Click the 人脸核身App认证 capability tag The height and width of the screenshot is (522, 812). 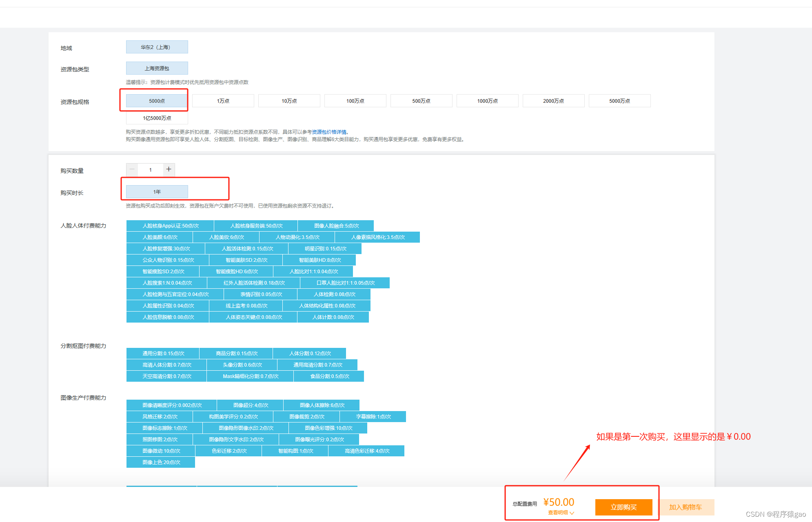pos(170,226)
